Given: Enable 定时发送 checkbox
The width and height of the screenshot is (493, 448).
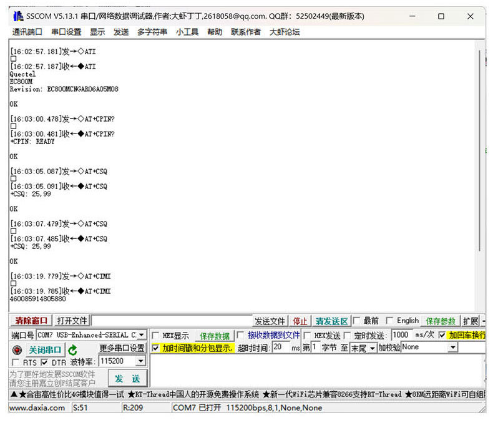Looking at the screenshot, I should (347, 335).
